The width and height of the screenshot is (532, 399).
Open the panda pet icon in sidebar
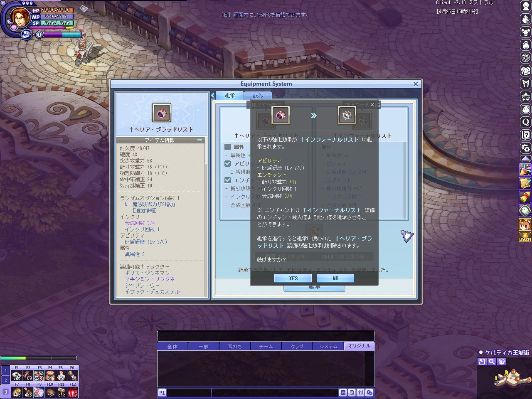[526, 71]
